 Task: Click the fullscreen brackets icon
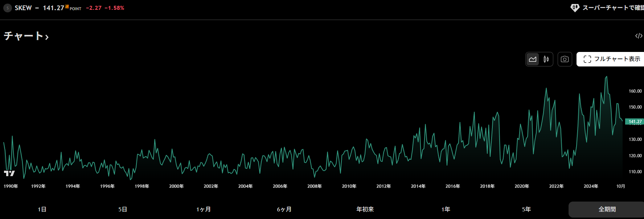(x=587, y=59)
